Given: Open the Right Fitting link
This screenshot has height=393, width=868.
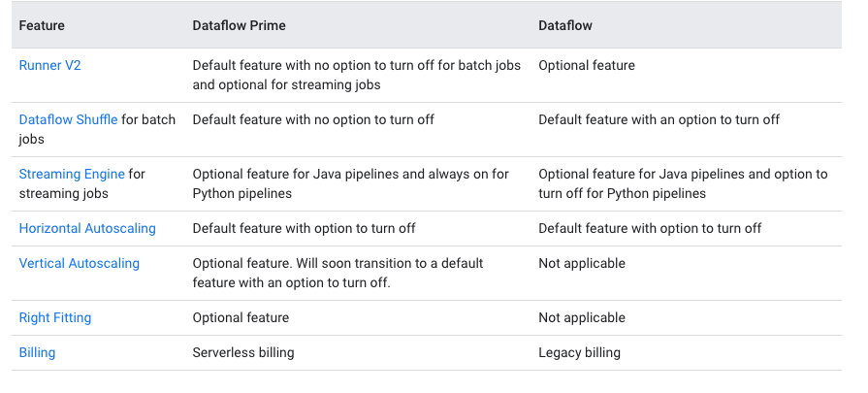Looking at the screenshot, I should pos(55,317).
